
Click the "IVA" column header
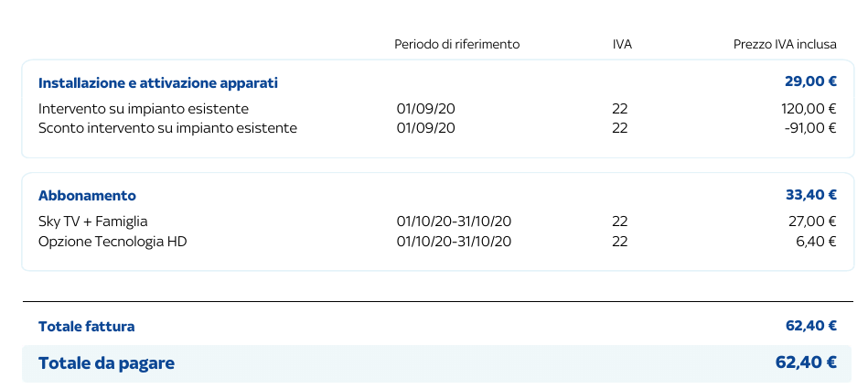[622, 44]
